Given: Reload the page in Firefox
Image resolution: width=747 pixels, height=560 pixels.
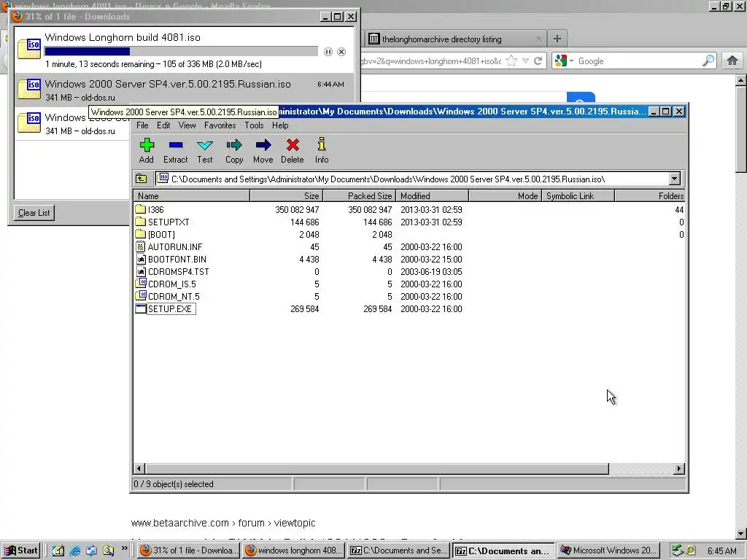Looking at the screenshot, I should coord(538,61).
